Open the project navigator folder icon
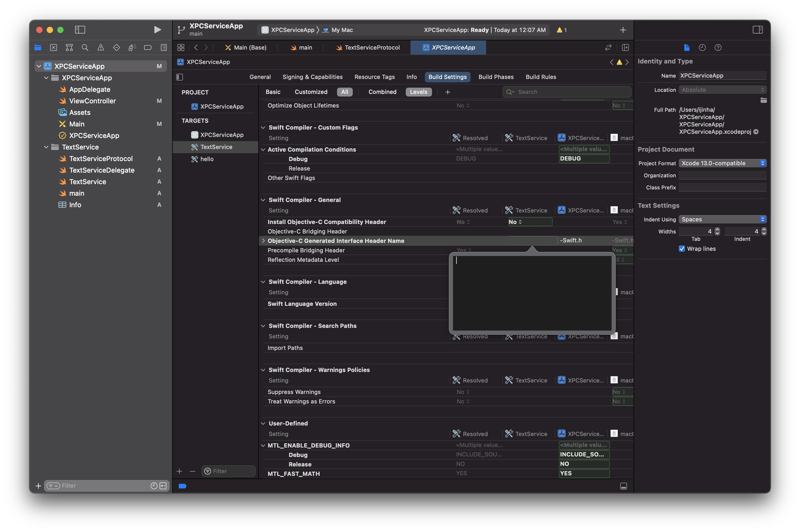This screenshot has height=532, width=800. point(38,47)
